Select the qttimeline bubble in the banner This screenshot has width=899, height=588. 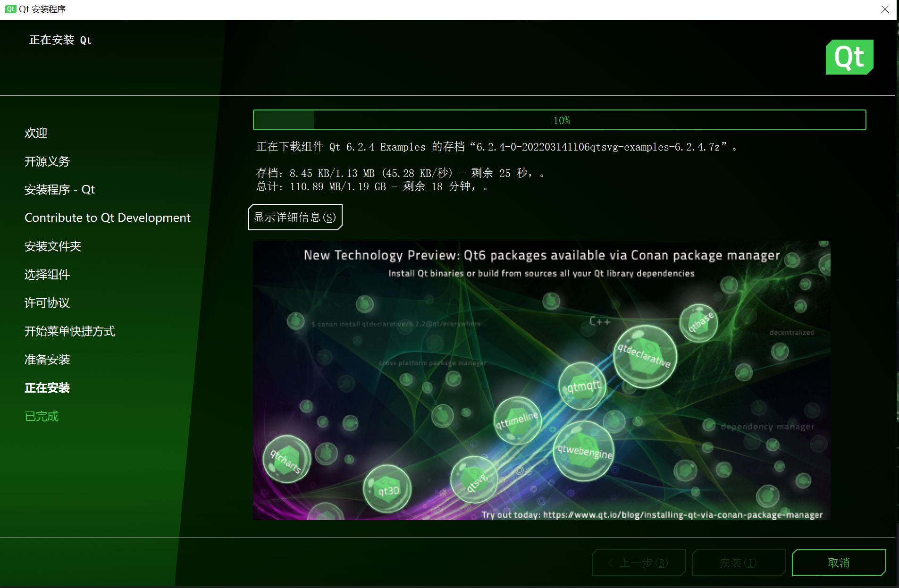coord(517,420)
